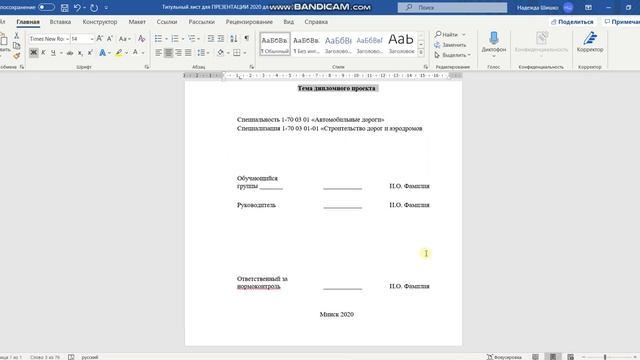The height and width of the screenshot is (360, 640).
Task: Apply multilevel list
Action: [191, 39]
